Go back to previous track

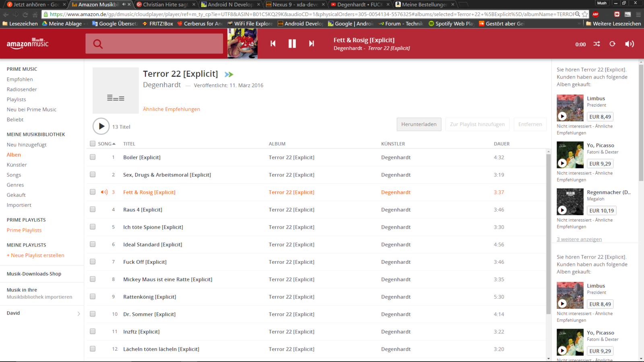(273, 43)
